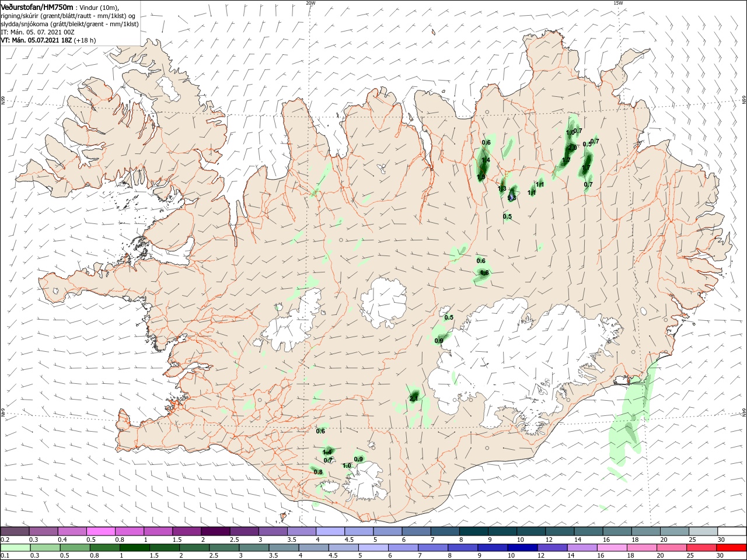Click the '2.0' precipitation value on the map
This screenshot has height=560, width=747.
(x=573, y=148)
